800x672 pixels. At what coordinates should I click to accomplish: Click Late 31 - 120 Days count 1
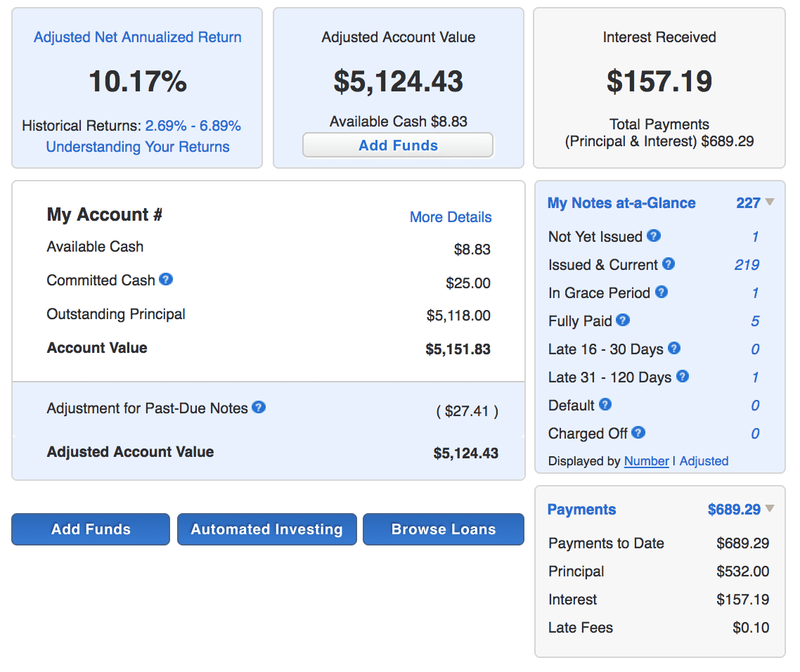click(755, 377)
